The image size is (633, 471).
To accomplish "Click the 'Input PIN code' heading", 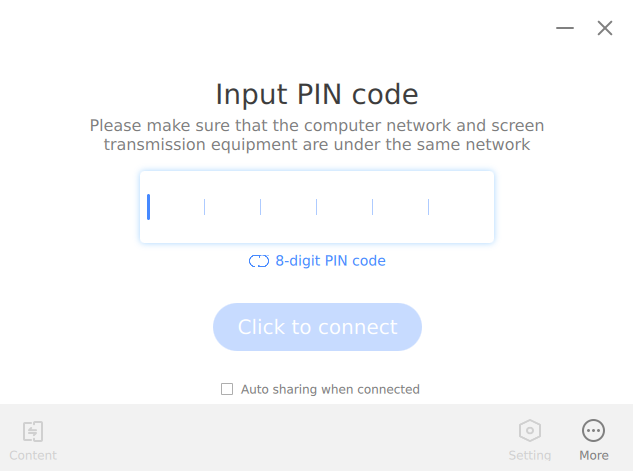I will [x=317, y=95].
